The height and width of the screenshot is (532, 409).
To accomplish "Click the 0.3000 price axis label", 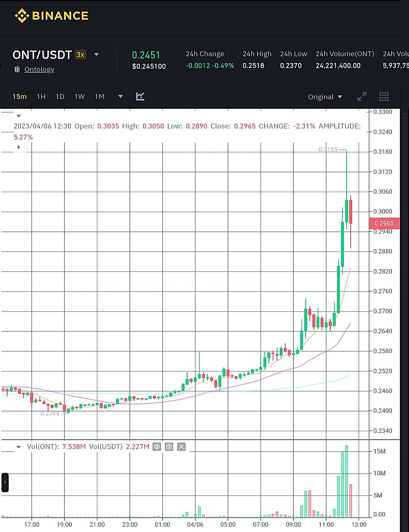I will [382, 212].
